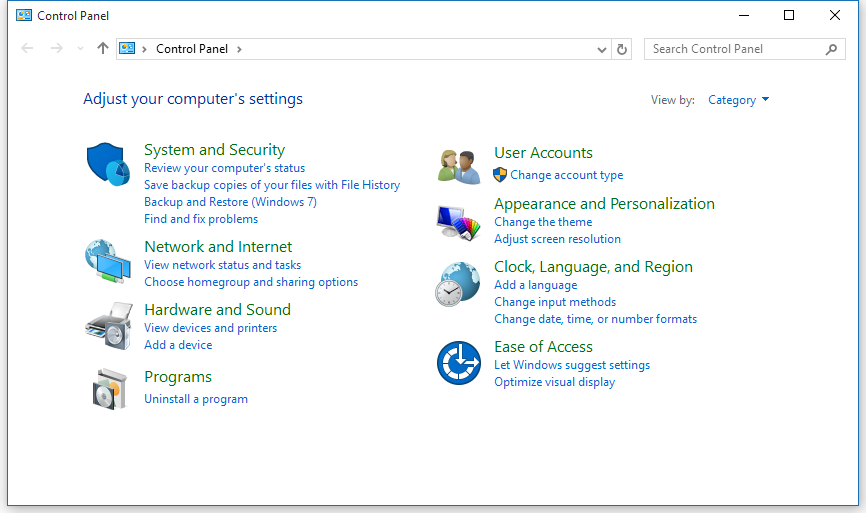
Task: Expand the chevron after Control Panel breadcrumb
Action: 240,49
